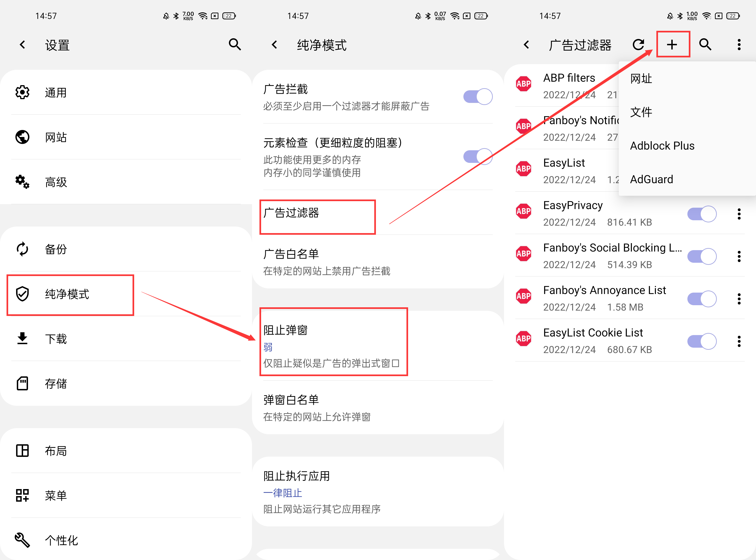Open 备份 backup settings
Screen dimensions: 756x560
pos(126,249)
